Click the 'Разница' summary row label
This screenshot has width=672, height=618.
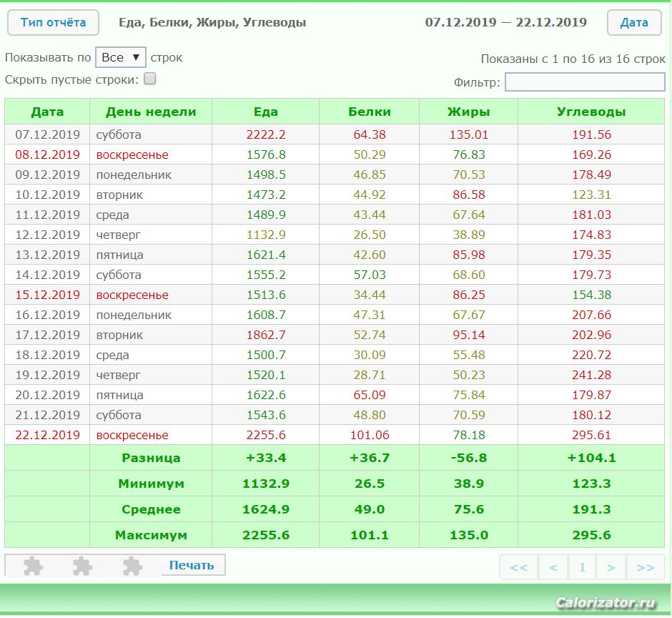pyautogui.click(x=151, y=458)
